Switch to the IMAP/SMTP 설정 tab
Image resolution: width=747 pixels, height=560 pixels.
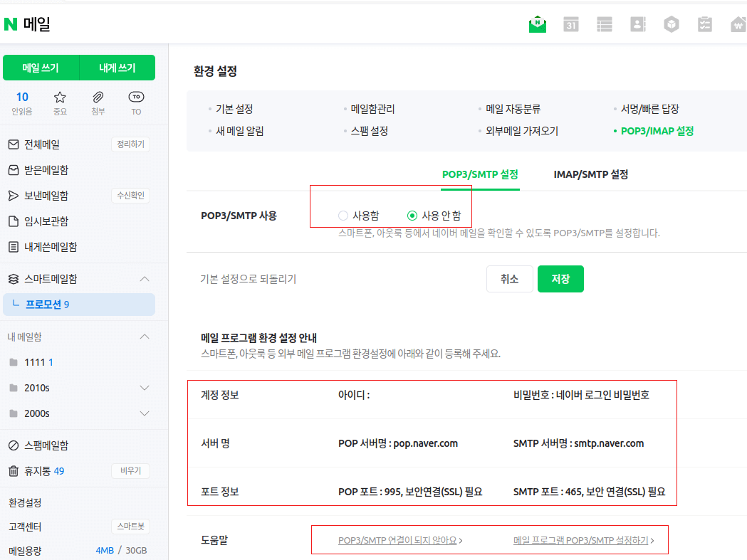pyautogui.click(x=590, y=174)
